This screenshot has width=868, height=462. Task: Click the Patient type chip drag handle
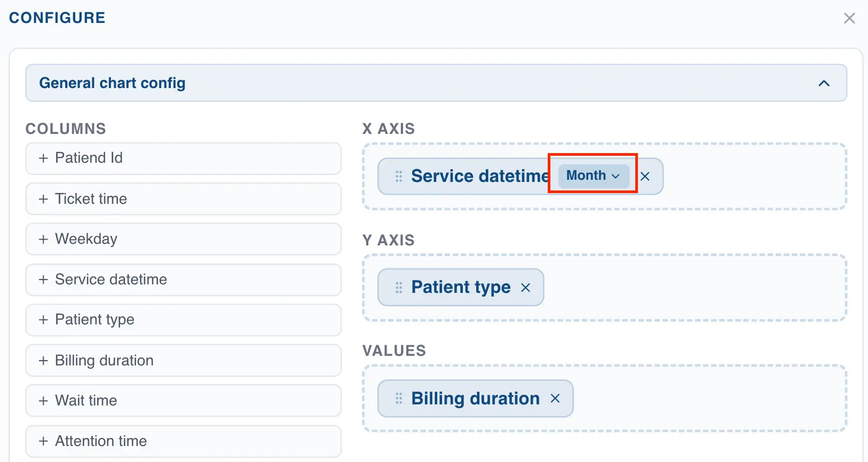click(x=399, y=288)
